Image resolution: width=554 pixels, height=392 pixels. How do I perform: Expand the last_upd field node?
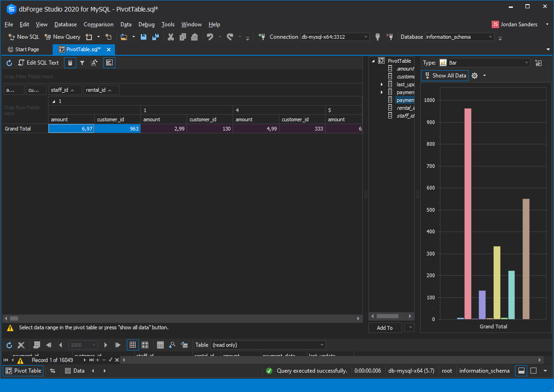point(382,84)
